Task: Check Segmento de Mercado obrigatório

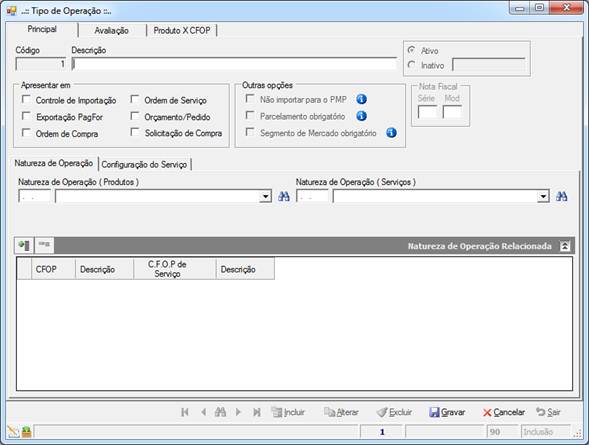Action: coord(250,132)
